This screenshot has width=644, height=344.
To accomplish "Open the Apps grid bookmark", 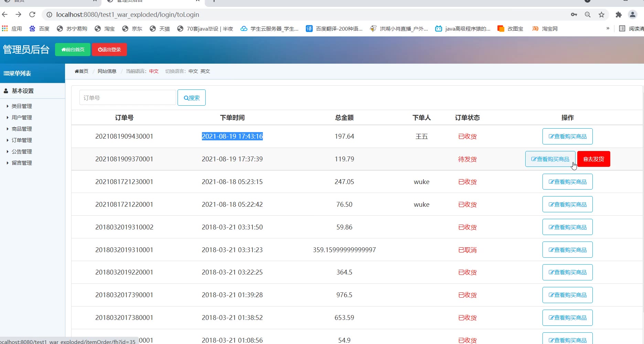I will pyautogui.click(x=12, y=29).
